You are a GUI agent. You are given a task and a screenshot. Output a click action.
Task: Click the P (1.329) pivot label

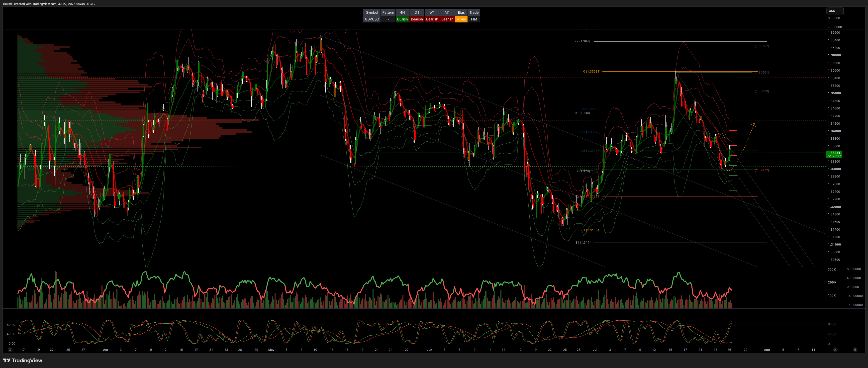click(x=583, y=171)
